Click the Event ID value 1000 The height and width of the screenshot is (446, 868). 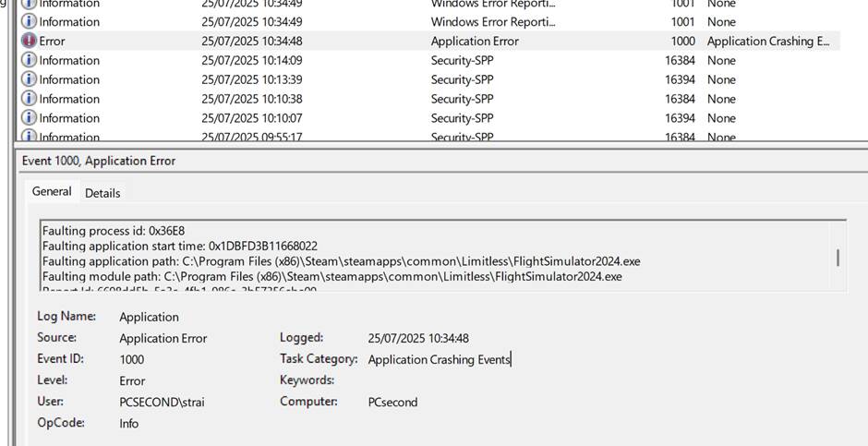[132, 360]
